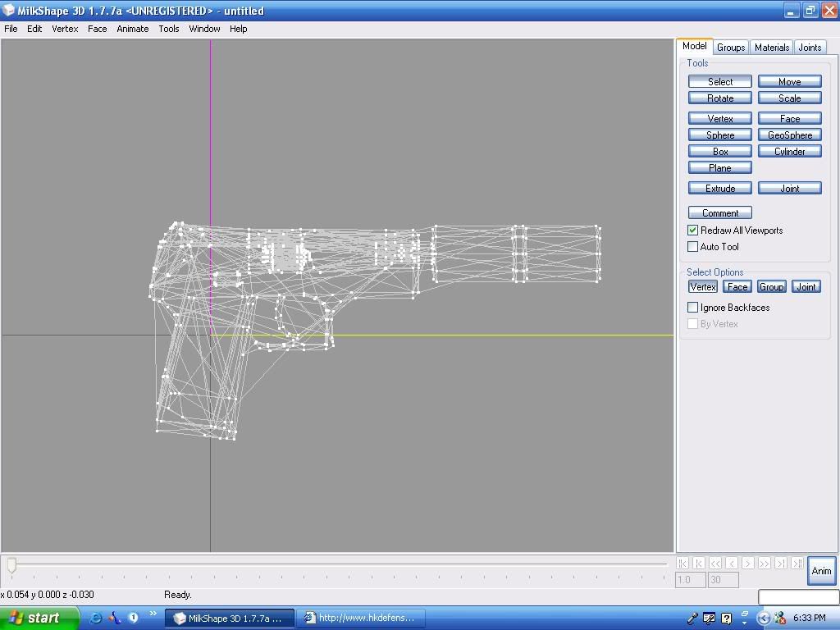Activate the Extrude tool
Viewport: 840px width, 630px height.
click(720, 188)
